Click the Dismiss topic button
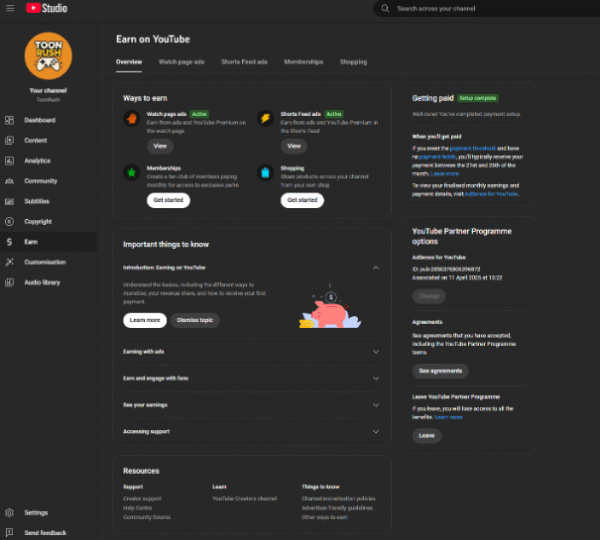The width and height of the screenshot is (600, 540). [195, 320]
